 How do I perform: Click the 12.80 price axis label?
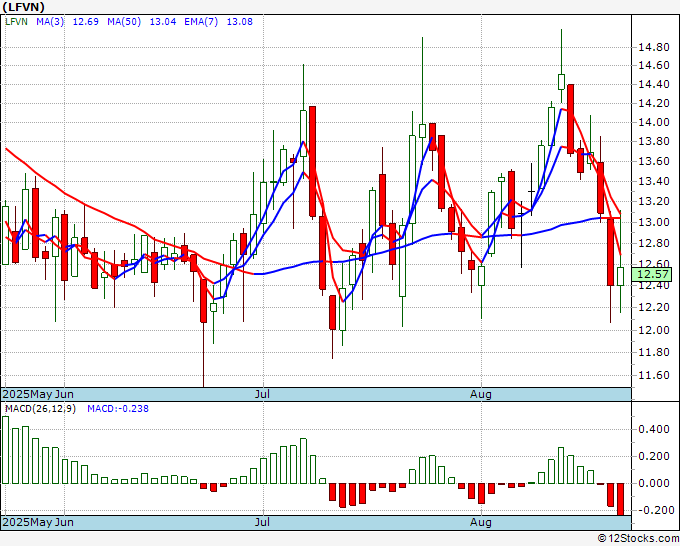(x=654, y=243)
